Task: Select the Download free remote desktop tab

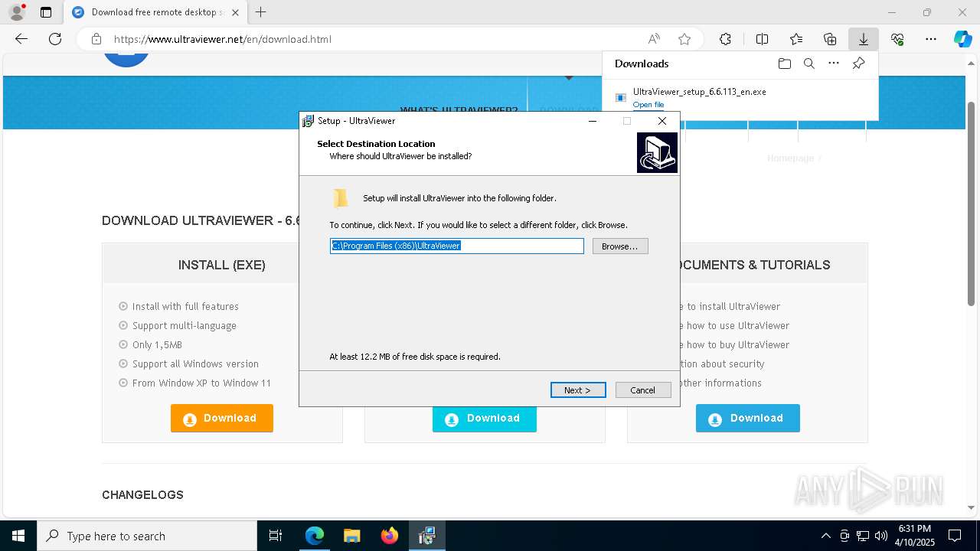Action: [156, 12]
